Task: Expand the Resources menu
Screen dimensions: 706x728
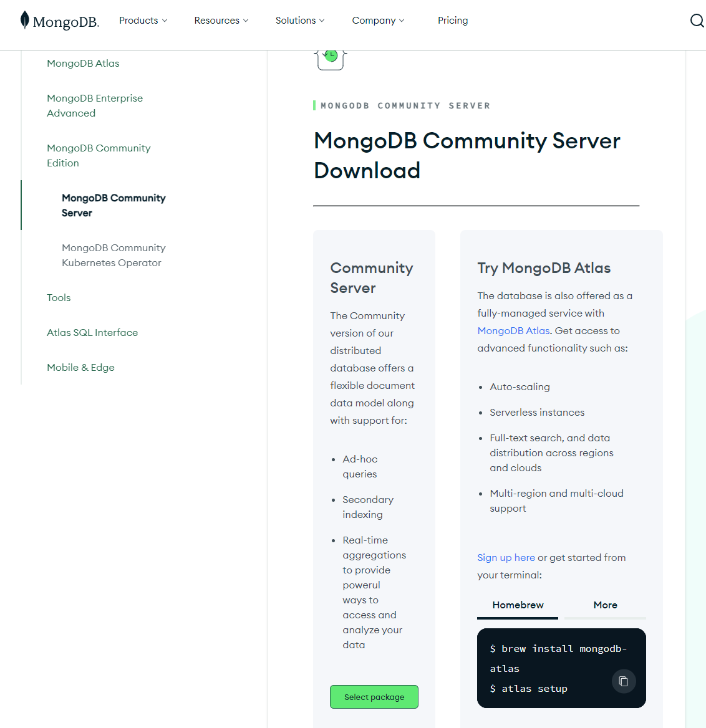Action: [221, 21]
